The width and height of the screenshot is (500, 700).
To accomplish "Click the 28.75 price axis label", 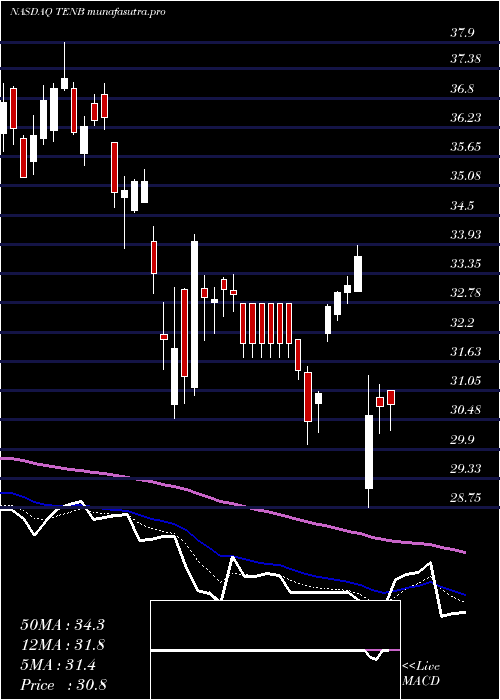I will [465, 498].
